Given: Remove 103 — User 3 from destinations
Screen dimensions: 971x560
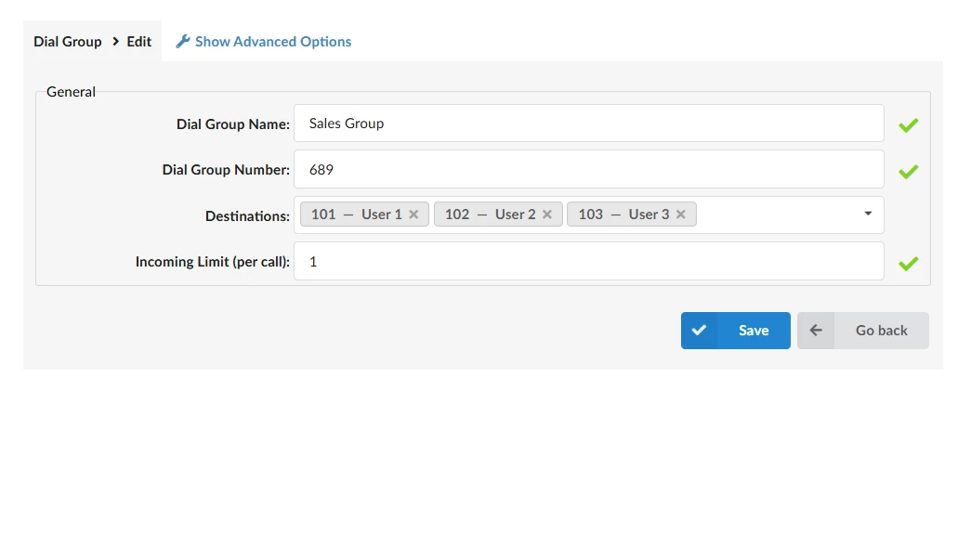Looking at the screenshot, I should tap(680, 215).
